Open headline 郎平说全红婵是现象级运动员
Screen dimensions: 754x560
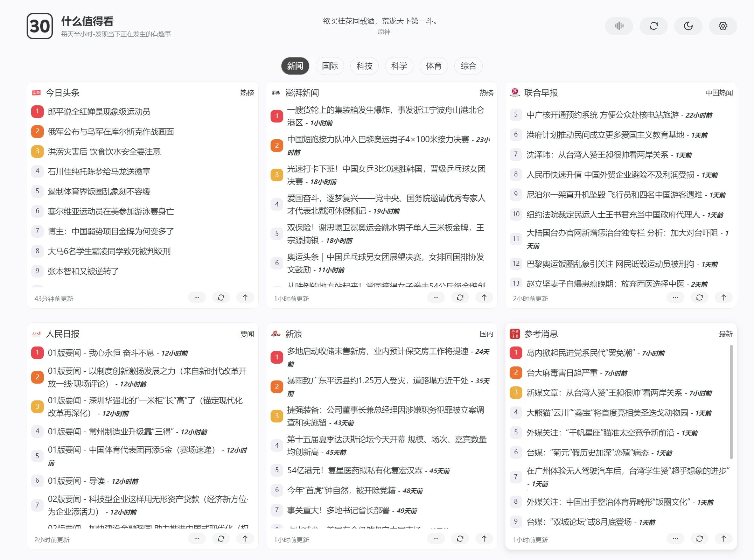click(x=99, y=112)
